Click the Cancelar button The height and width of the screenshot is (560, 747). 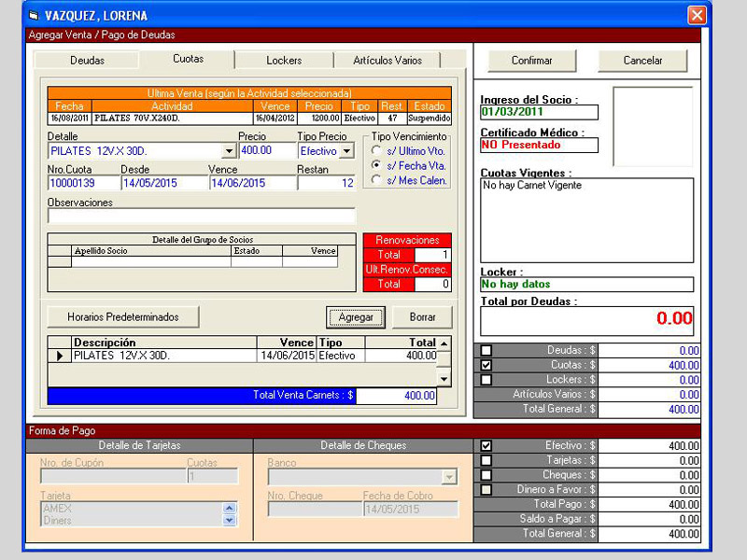point(642,61)
